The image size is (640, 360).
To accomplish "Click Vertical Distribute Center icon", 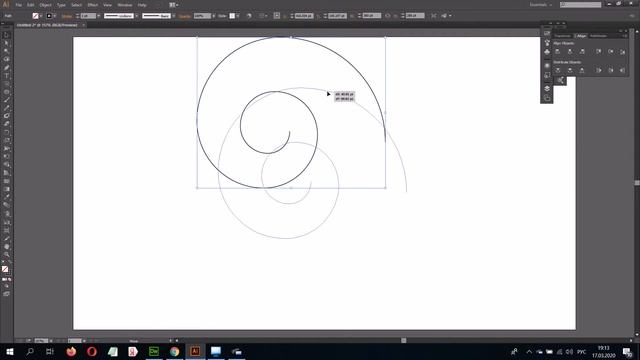I will pyautogui.click(x=570, y=70).
